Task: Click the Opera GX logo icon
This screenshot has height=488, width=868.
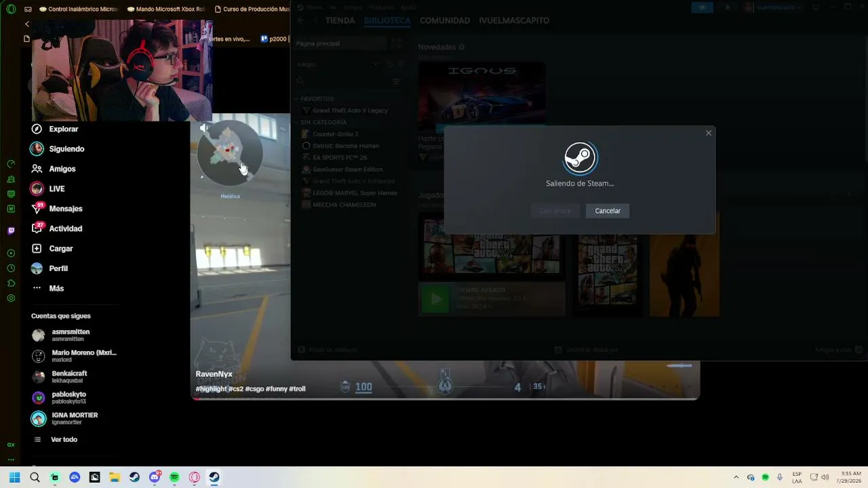Action: (x=11, y=9)
